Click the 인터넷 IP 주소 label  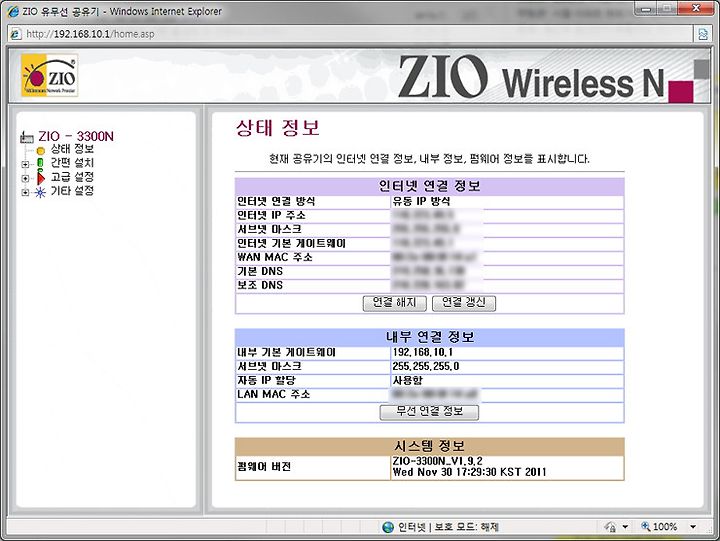[271, 215]
